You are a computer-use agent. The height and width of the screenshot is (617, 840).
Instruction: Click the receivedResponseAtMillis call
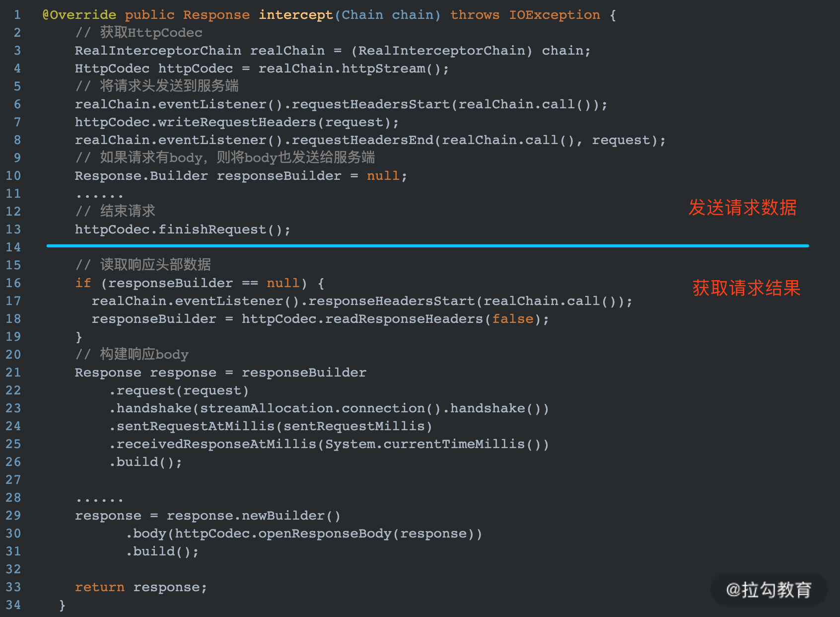pyautogui.click(x=216, y=444)
